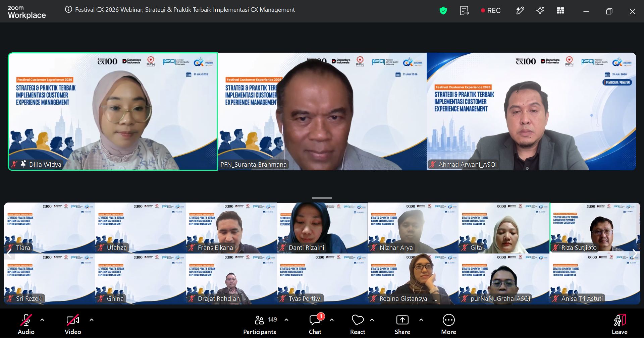Select Frans Elkana's participant tile
This screenshot has height=338, width=644.
tap(231, 228)
